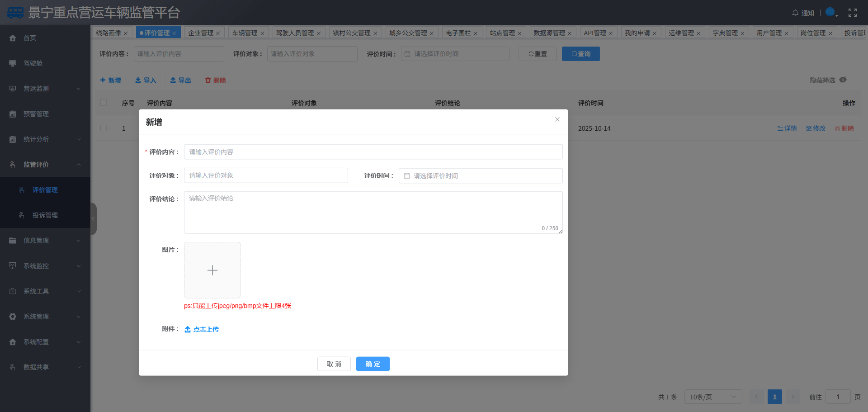The width and height of the screenshot is (868, 412).
Task: Click the 评价内容 input in dialog
Action: 373,152
